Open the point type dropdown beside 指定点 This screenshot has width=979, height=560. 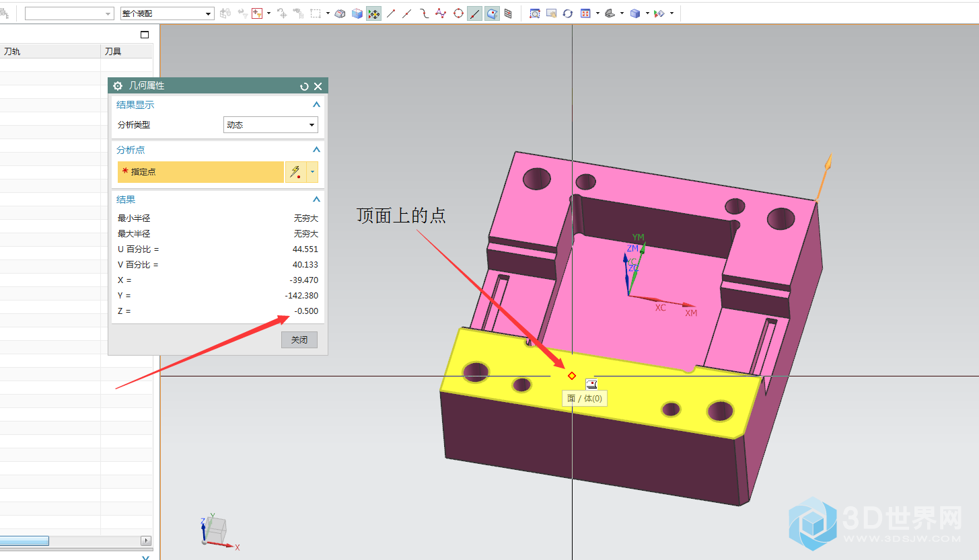(x=312, y=172)
